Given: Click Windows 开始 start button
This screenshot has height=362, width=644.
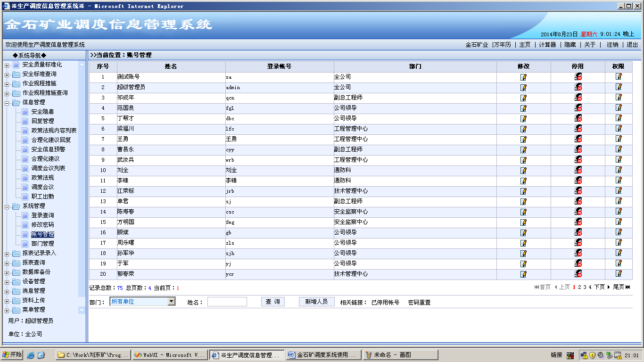Looking at the screenshot, I should coord(12,355).
